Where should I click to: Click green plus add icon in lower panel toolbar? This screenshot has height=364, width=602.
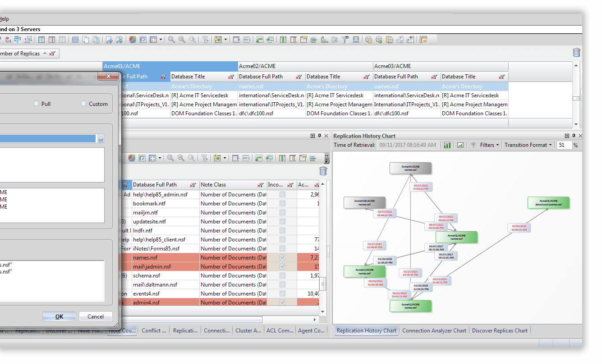click(217, 158)
